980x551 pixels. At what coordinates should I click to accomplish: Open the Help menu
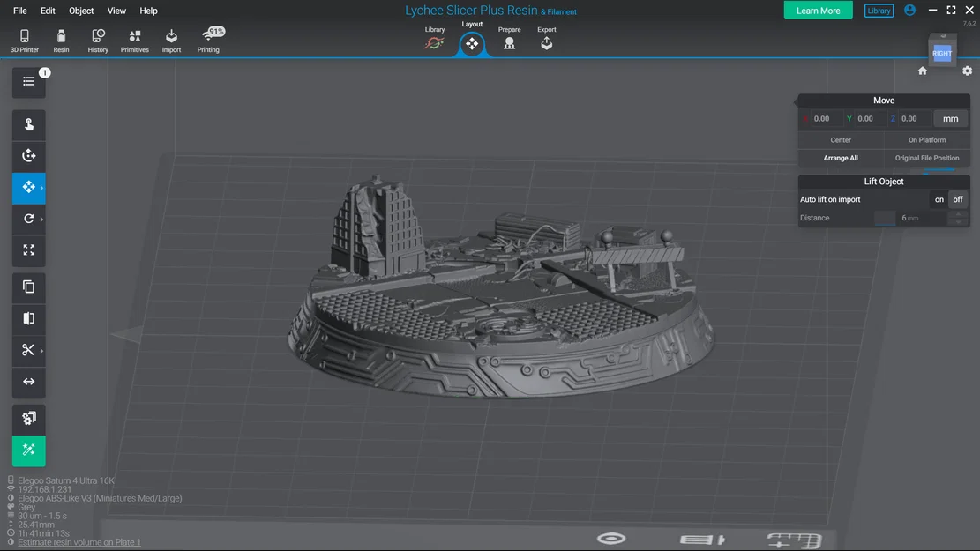[148, 11]
